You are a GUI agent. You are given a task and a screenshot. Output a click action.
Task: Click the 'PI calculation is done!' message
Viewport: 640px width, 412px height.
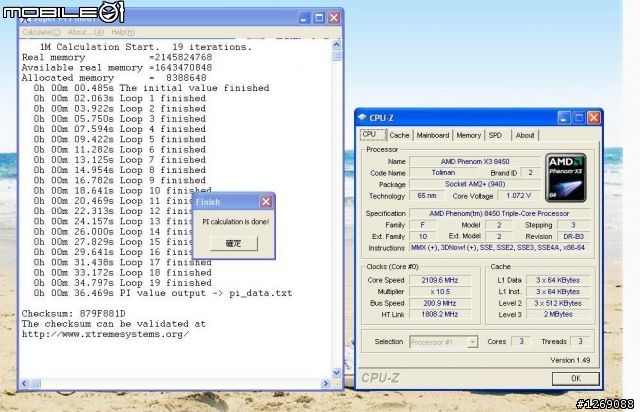tap(236, 222)
